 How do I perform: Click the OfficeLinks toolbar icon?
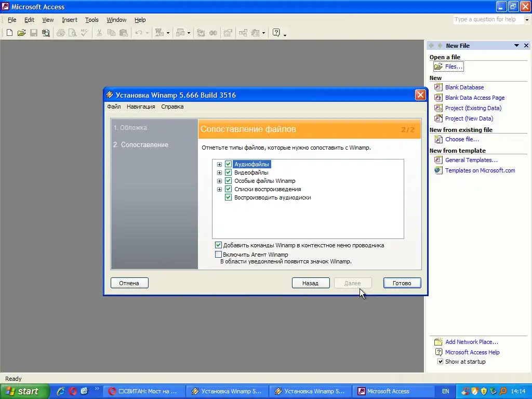[159, 33]
